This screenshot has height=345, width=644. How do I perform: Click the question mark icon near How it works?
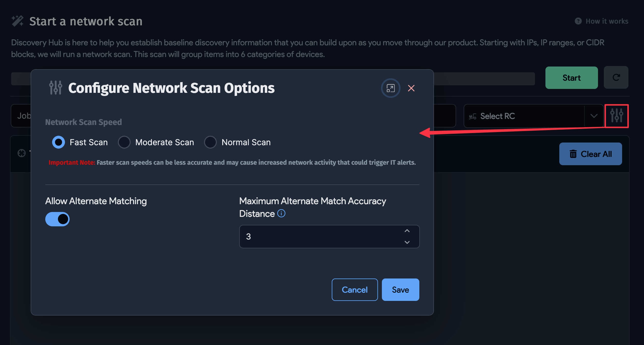pyautogui.click(x=578, y=21)
